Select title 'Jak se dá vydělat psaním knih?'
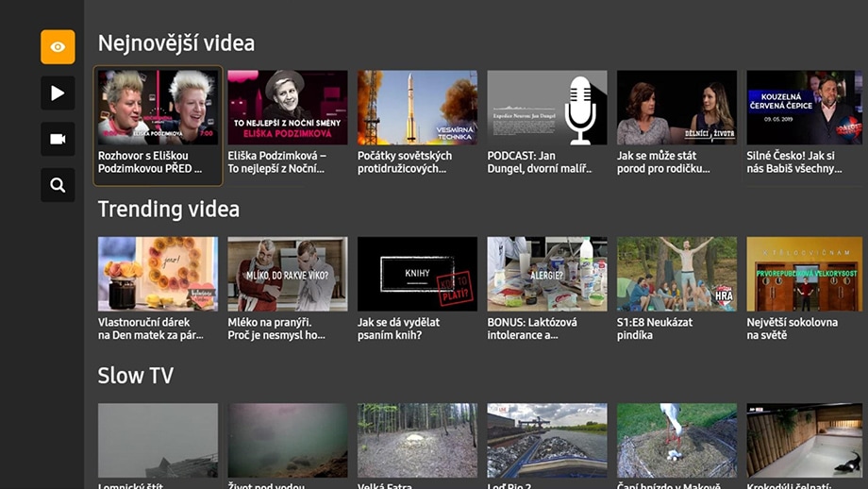This screenshot has height=489, width=868. [398, 329]
